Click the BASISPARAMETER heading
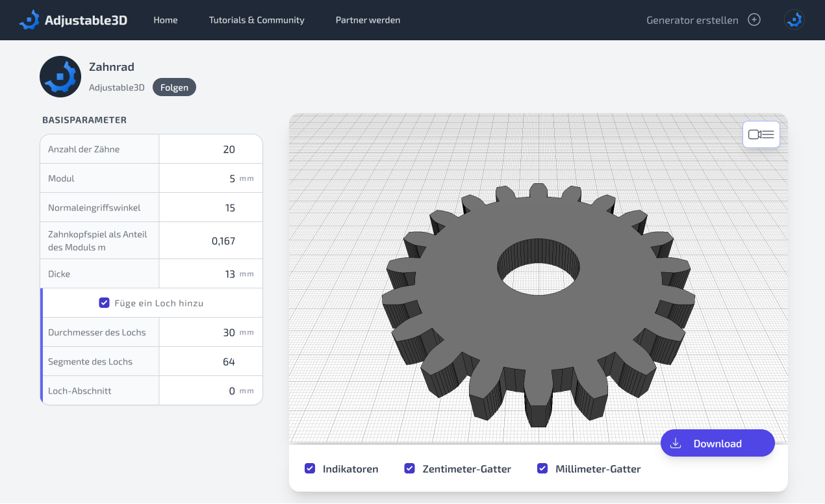This screenshot has height=504, width=825. (x=84, y=120)
